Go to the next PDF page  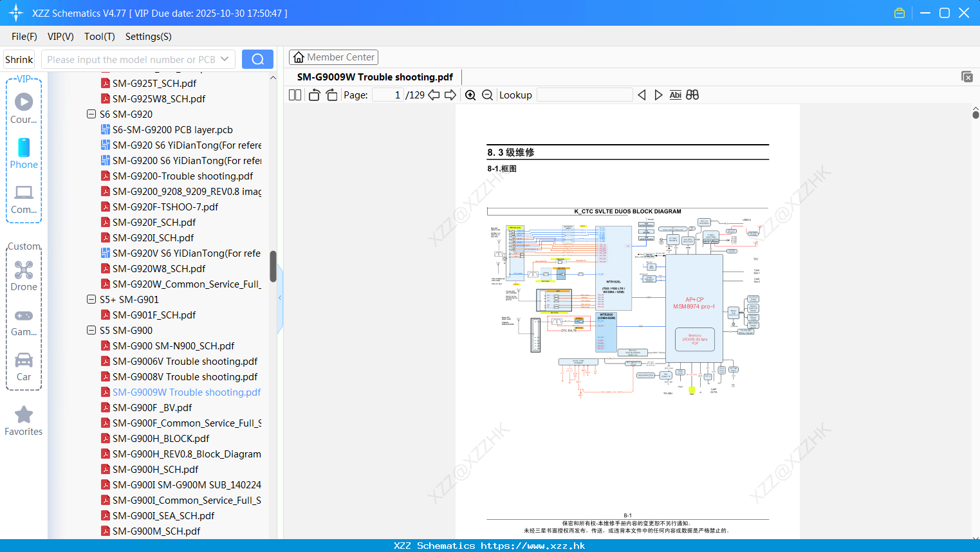(x=450, y=95)
